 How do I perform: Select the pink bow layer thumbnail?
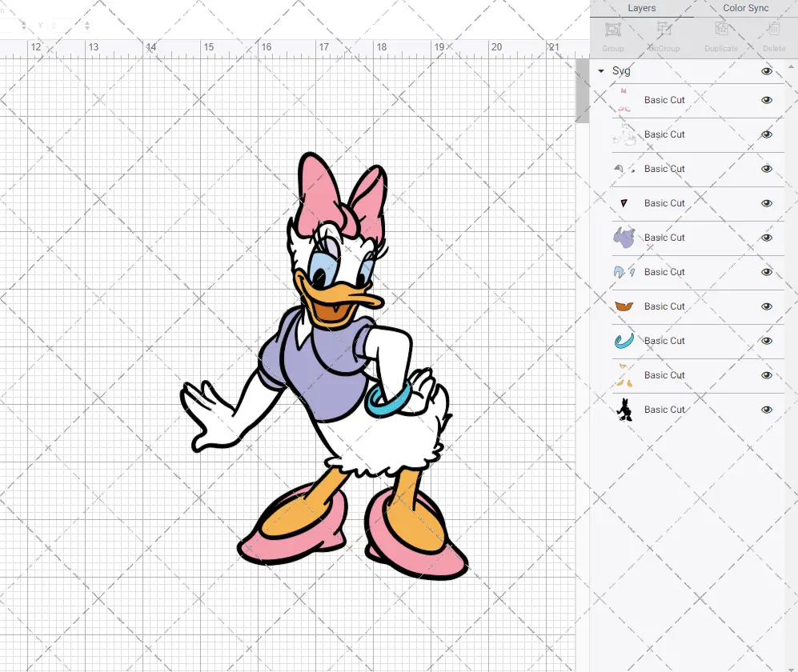pyautogui.click(x=624, y=100)
